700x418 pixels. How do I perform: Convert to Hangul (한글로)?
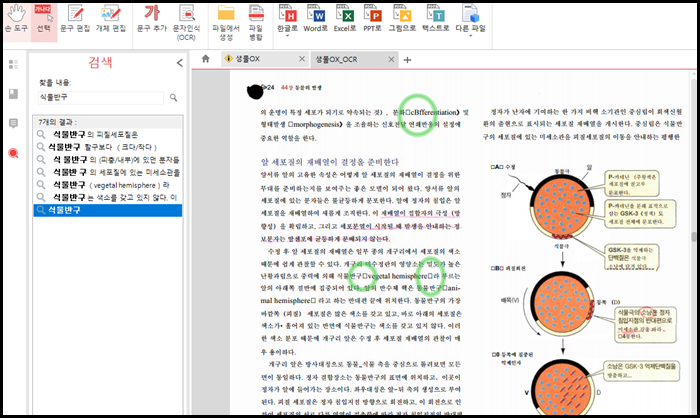(x=288, y=19)
